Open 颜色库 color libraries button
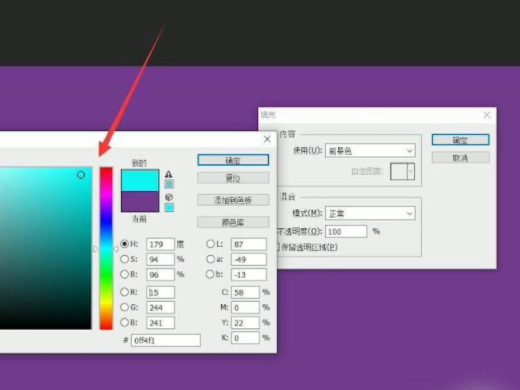520x390 pixels. click(233, 222)
